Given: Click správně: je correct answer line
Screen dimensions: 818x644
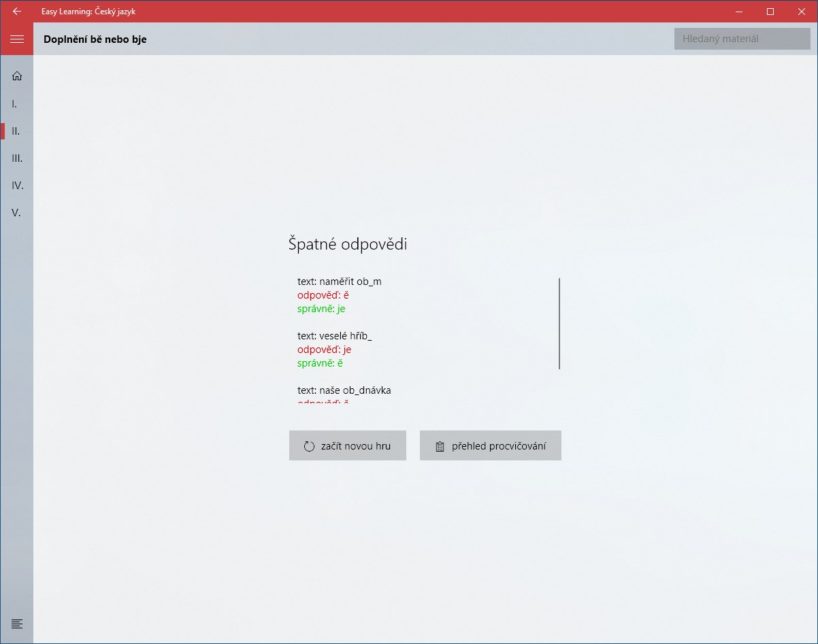Looking at the screenshot, I should tap(321, 309).
